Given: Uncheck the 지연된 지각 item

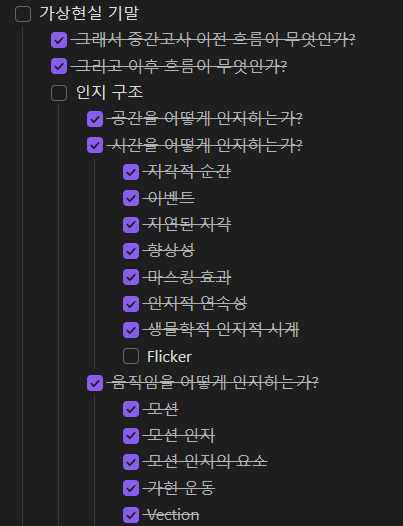Looking at the screenshot, I should (x=131, y=224).
